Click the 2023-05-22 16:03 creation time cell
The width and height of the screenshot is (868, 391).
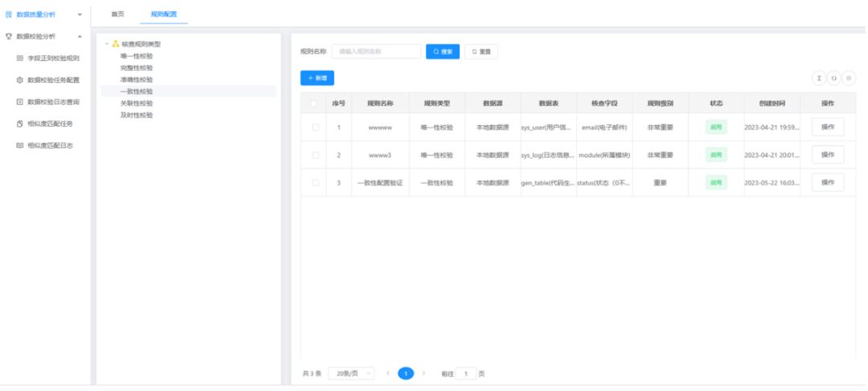pyautogui.click(x=772, y=182)
